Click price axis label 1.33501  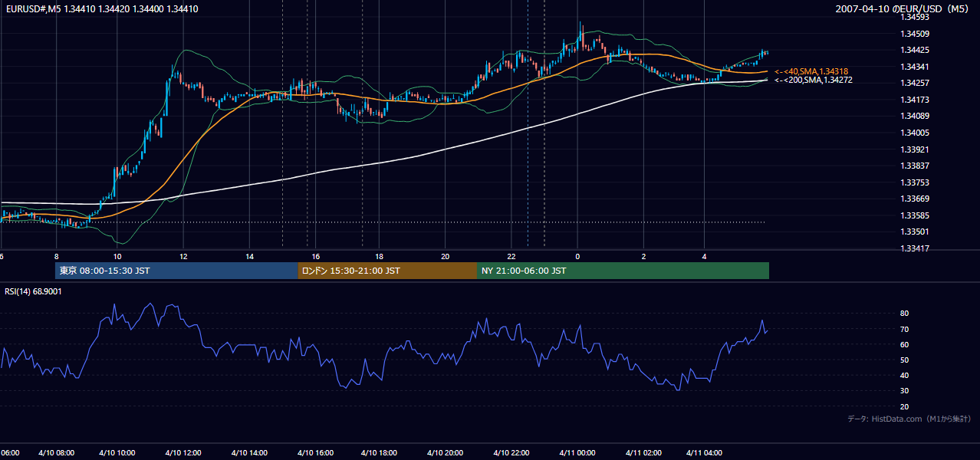(915, 232)
